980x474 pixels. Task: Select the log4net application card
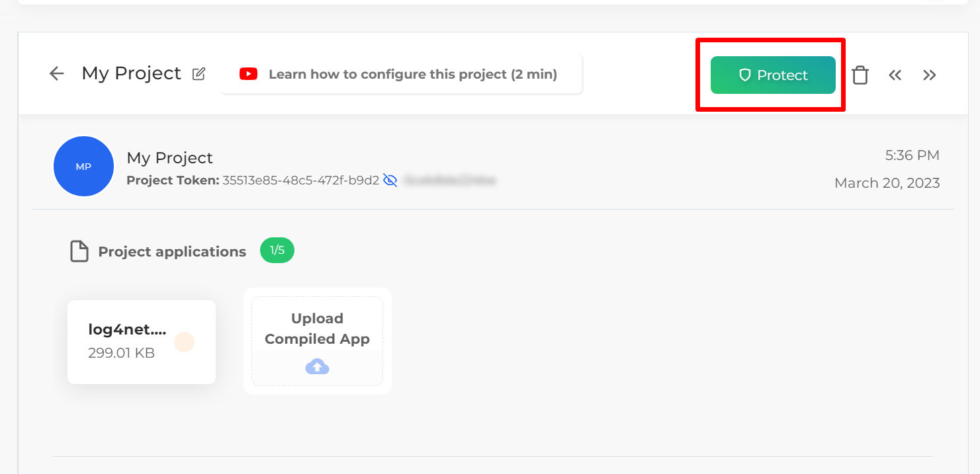[x=141, y=342]
